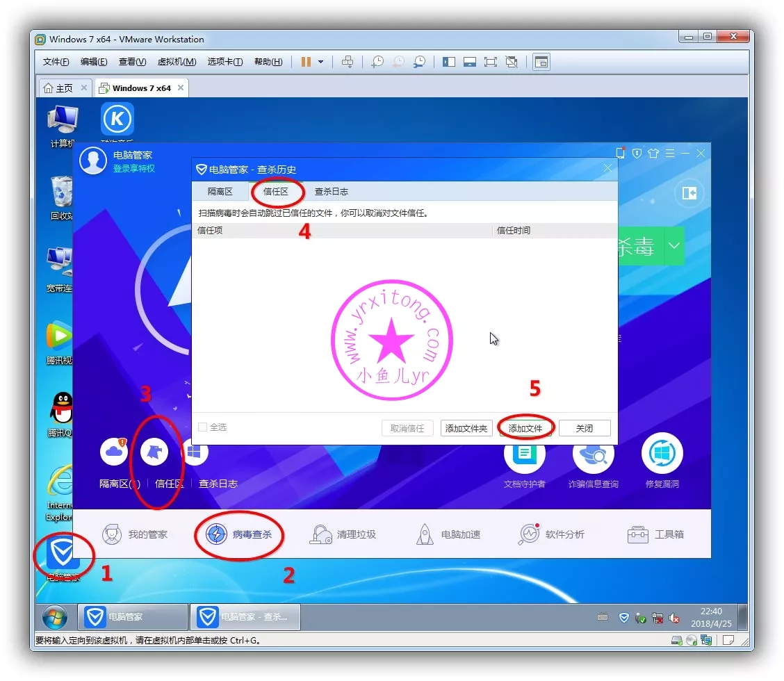
Task: Switch to the 隔离区 tab in dialog
Action: (220, 192)
